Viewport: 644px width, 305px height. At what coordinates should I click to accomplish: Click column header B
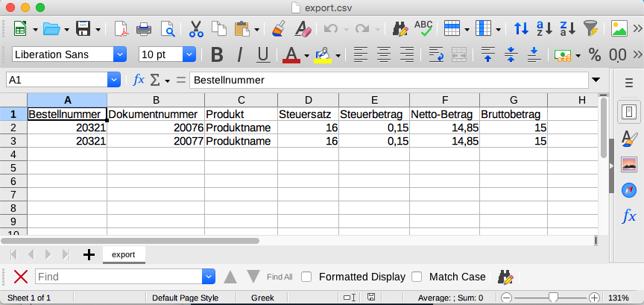pyautogui.click(x=156, y=100)
